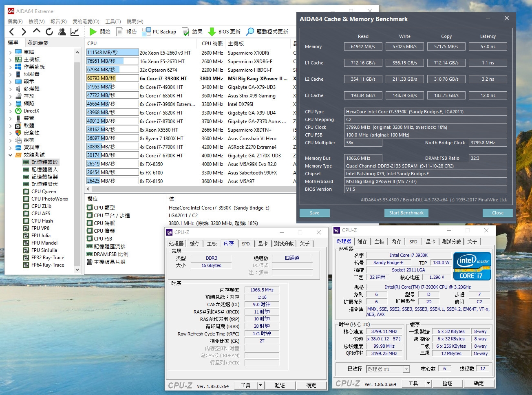Click 确定 button in CPU-Z processor window
The height and width of the screenshot is (395, 532).
click(479, 384)
